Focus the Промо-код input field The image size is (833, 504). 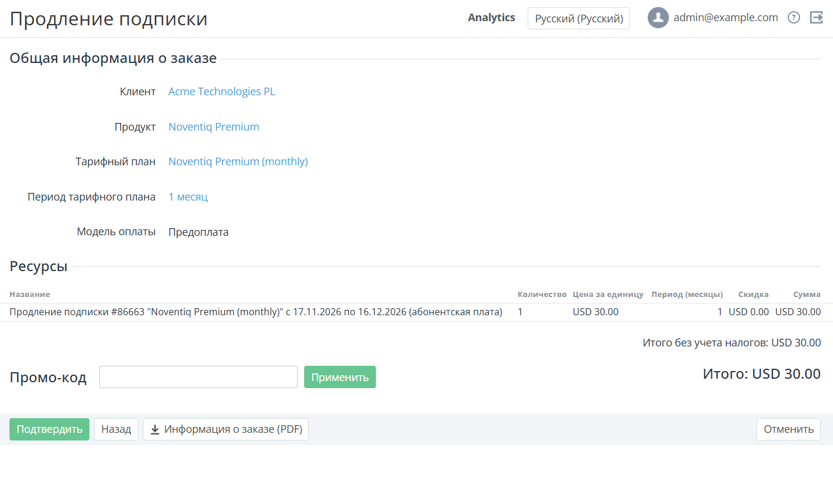(198, 377)
